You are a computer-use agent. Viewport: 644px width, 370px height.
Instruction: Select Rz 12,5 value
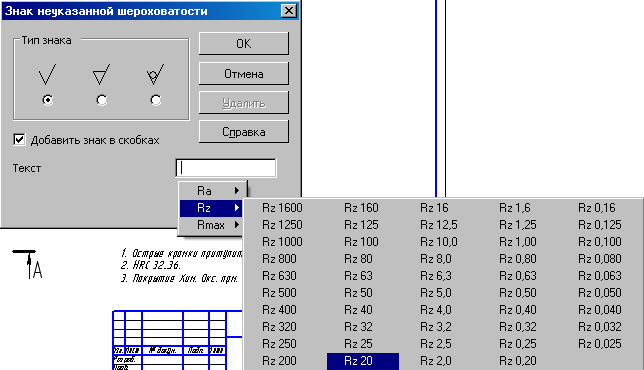[438, 225]
